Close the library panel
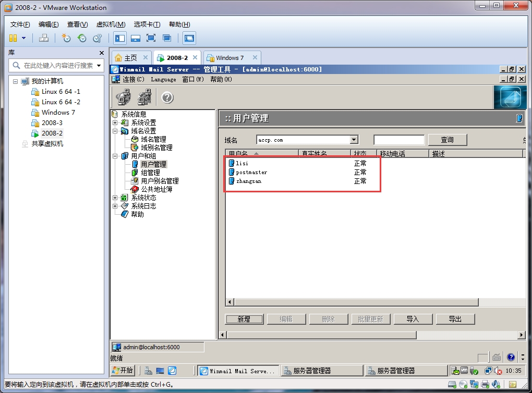 coord(102,53)
